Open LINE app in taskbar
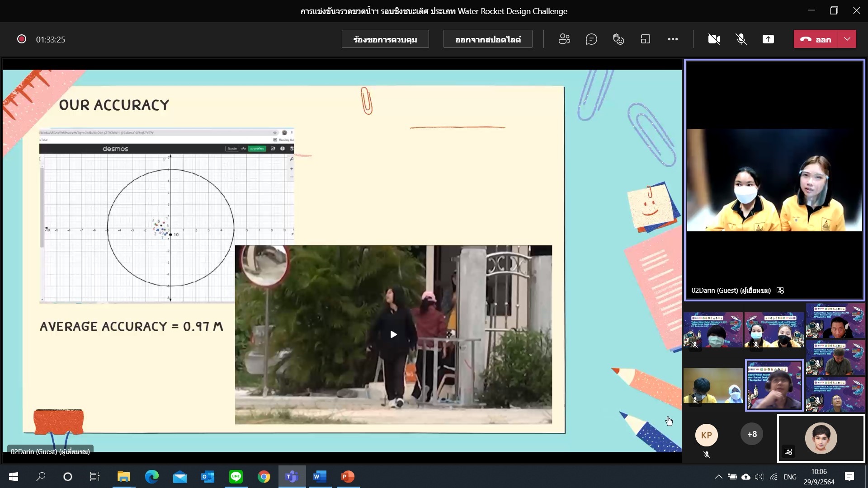This screenshot has height=488, width=868. point(236,477)
